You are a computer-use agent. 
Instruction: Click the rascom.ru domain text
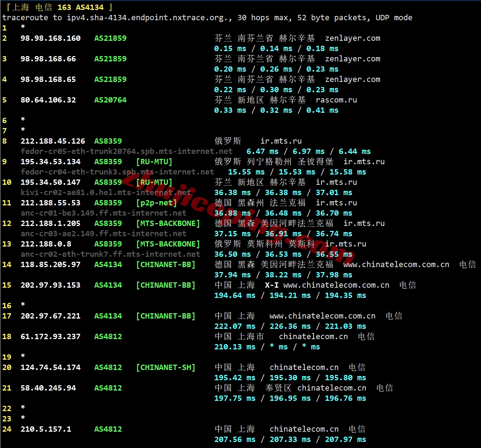337,100
